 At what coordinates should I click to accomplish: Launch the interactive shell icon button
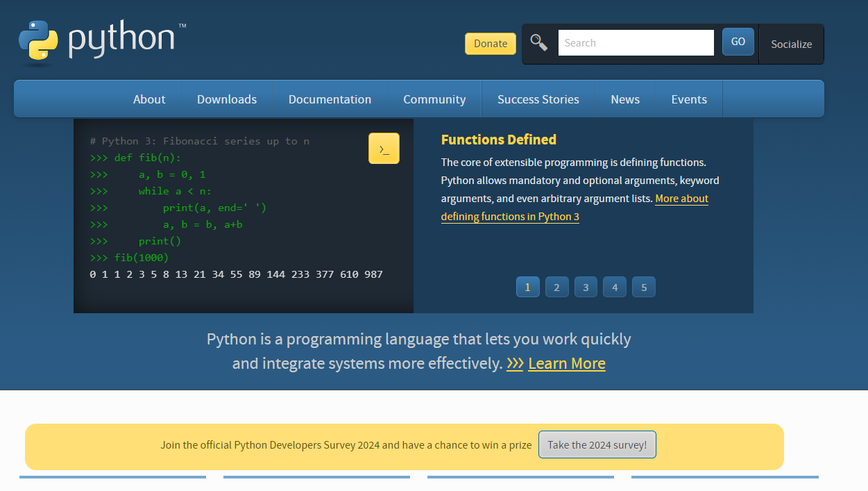point(384,149)
